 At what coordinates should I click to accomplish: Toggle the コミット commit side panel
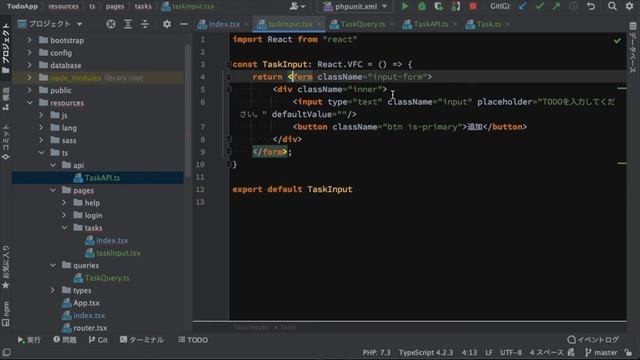(6, 142)
